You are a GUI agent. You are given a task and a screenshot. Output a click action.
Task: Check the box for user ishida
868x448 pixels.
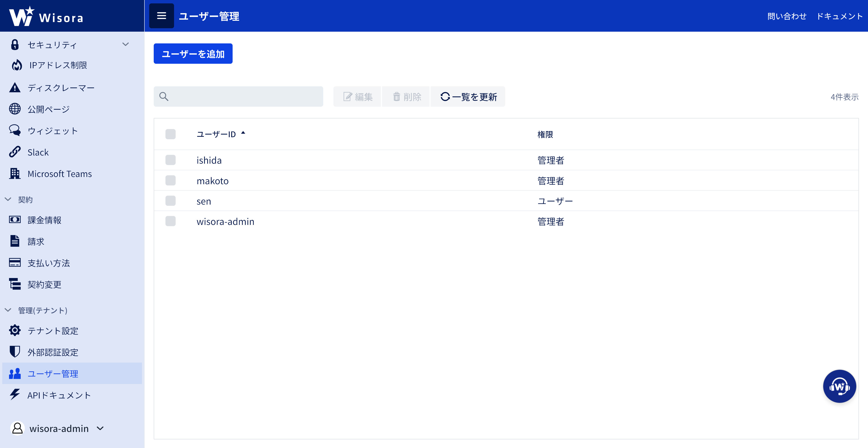[170, 160]
